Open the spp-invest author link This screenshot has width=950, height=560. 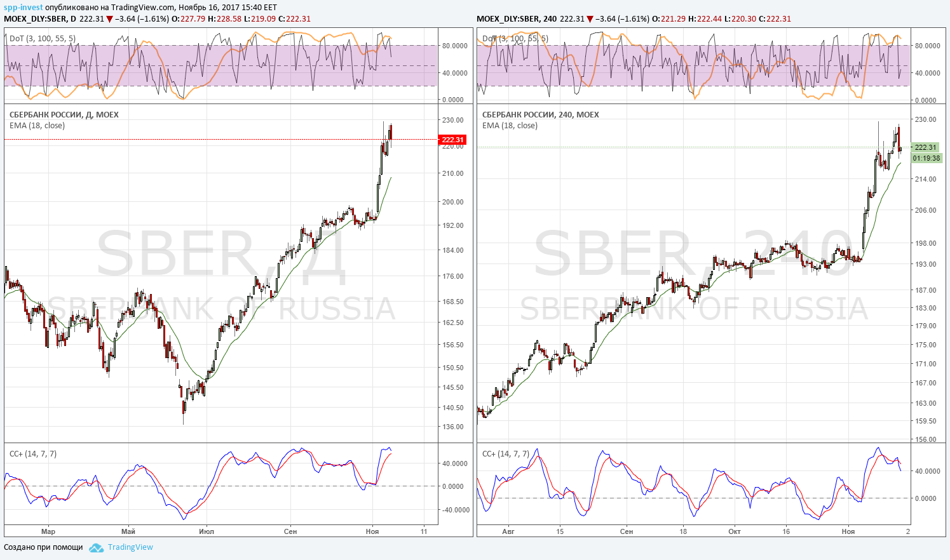23,8
